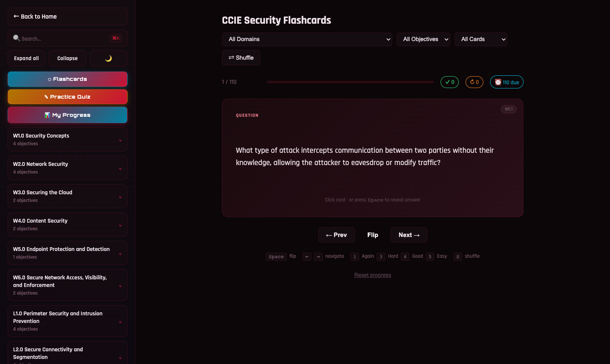
Task: Click Reset progress link
Action: 372,275
